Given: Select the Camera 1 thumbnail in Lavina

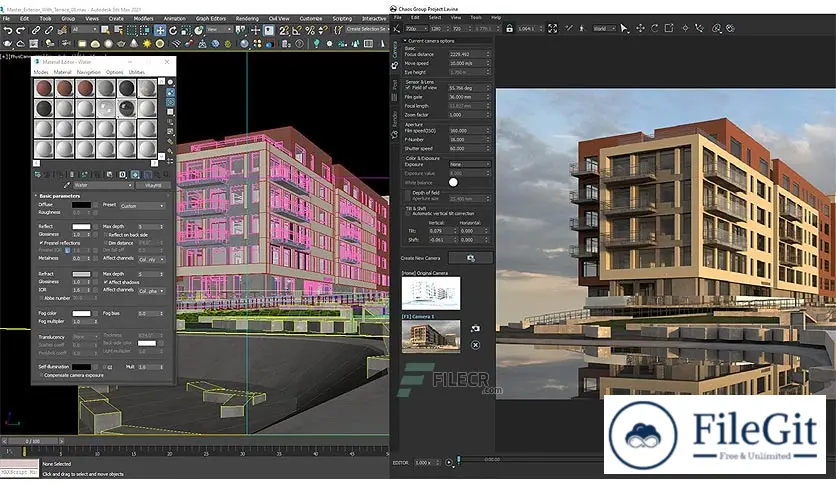Looking at the screenshot, I should (431, 336).
